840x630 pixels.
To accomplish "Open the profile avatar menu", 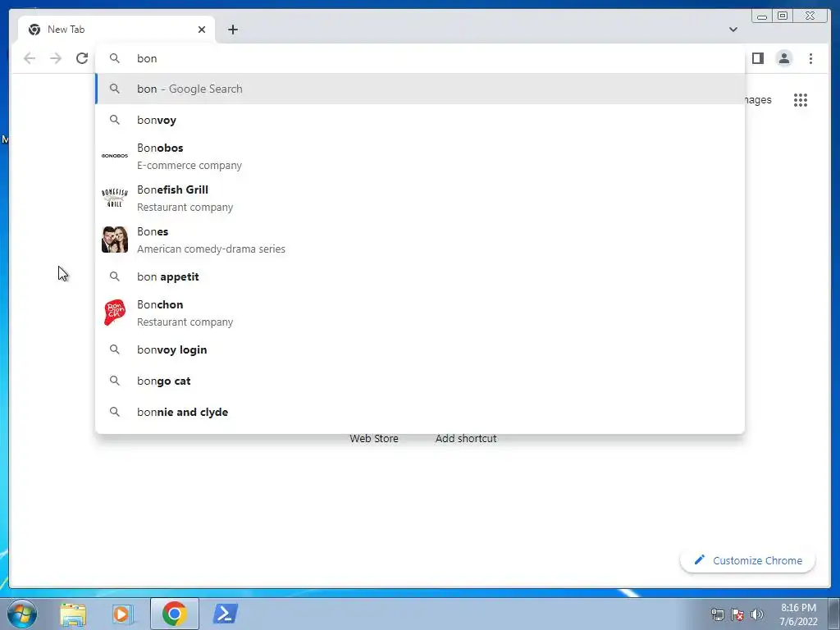I will coord(783,58).
